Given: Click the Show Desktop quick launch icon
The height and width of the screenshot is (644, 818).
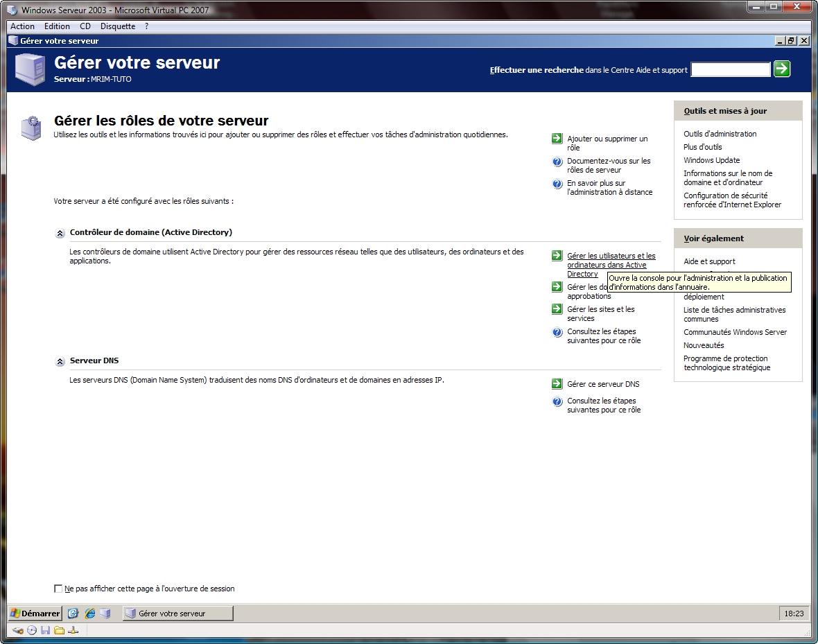Looking at the screenshot, I should point(73,613).
